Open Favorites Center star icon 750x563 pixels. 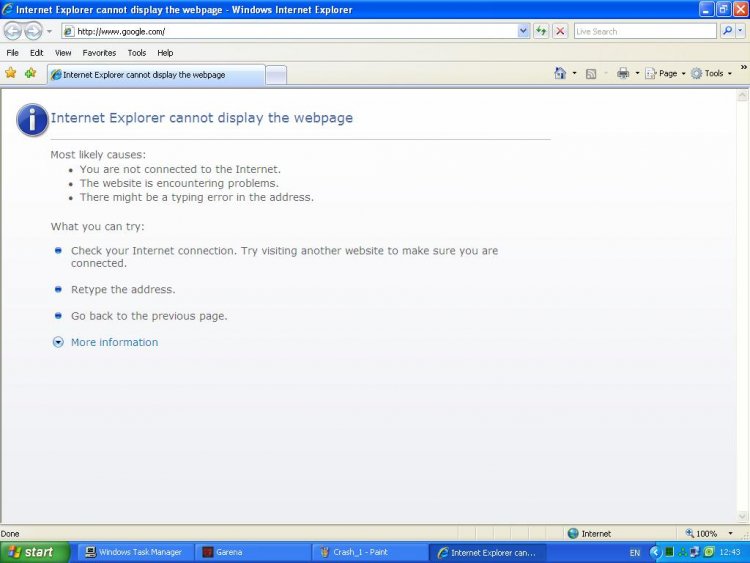(x=11, y=73)
